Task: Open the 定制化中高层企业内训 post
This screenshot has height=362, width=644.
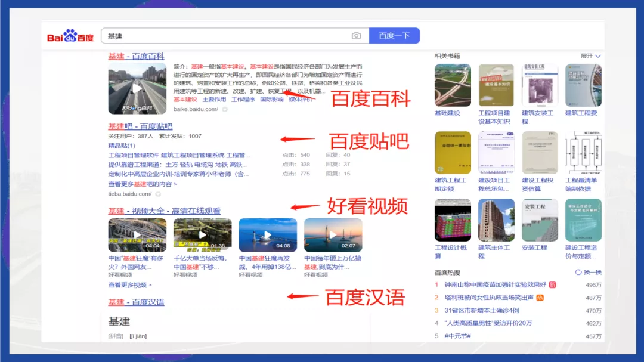Action: 179,174
